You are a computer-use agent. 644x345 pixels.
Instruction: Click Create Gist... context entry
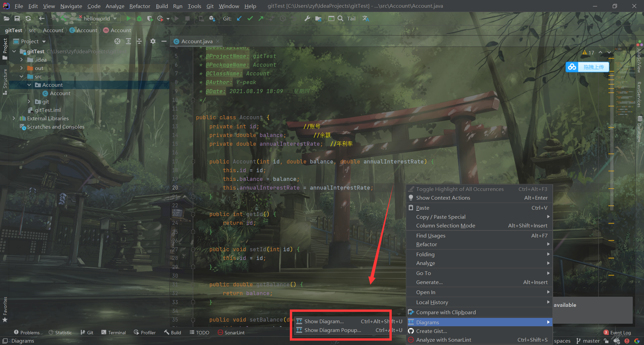(479, 331)
